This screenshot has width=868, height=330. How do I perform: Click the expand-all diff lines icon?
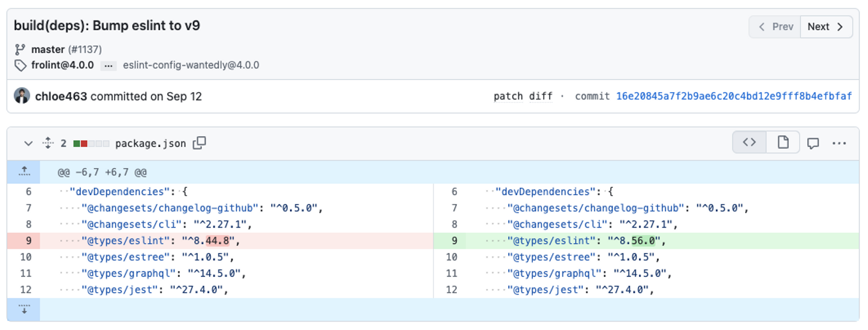tap(48, 143)
